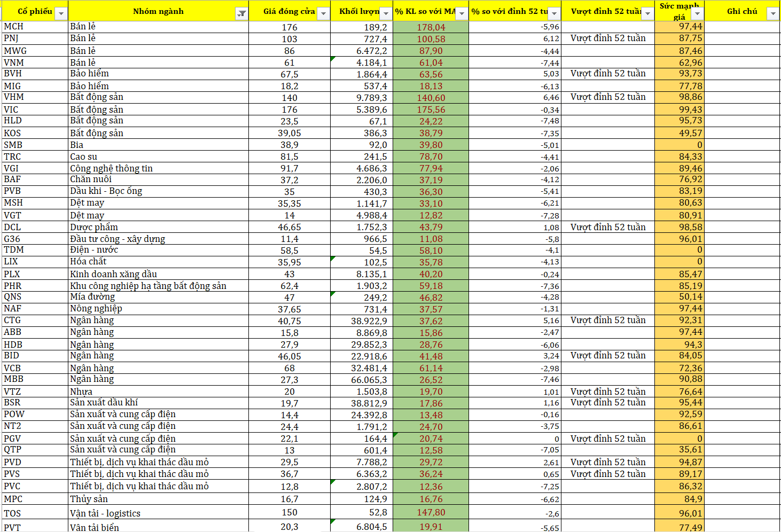Expand the Giá đóng cửa filter dropdown

click(323, 14)
